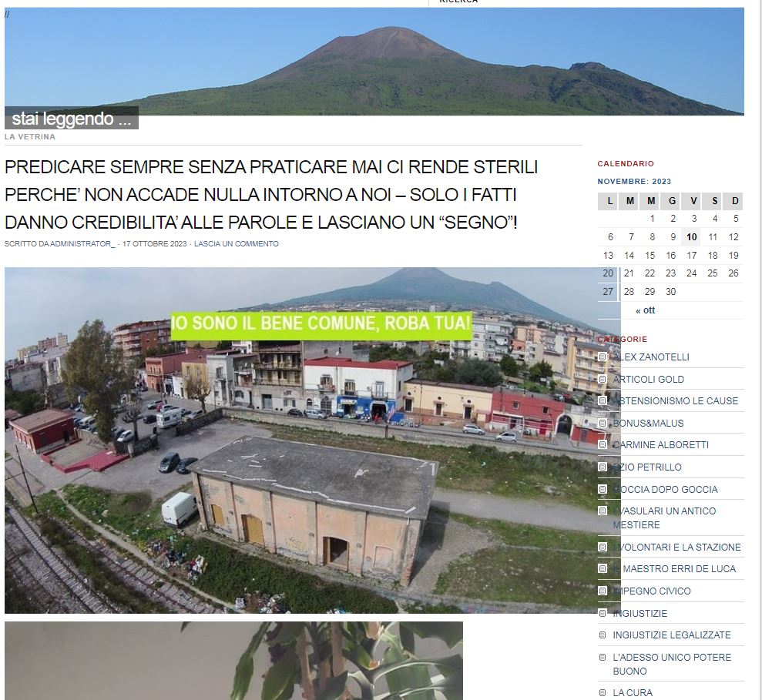Open the La Vetrina section link

[x=29, y=137]
